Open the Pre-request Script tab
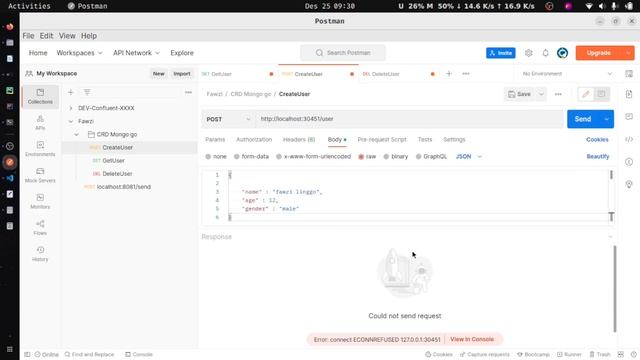The height and width of the screenshot is (360, 640). click(x=382, y=140)
